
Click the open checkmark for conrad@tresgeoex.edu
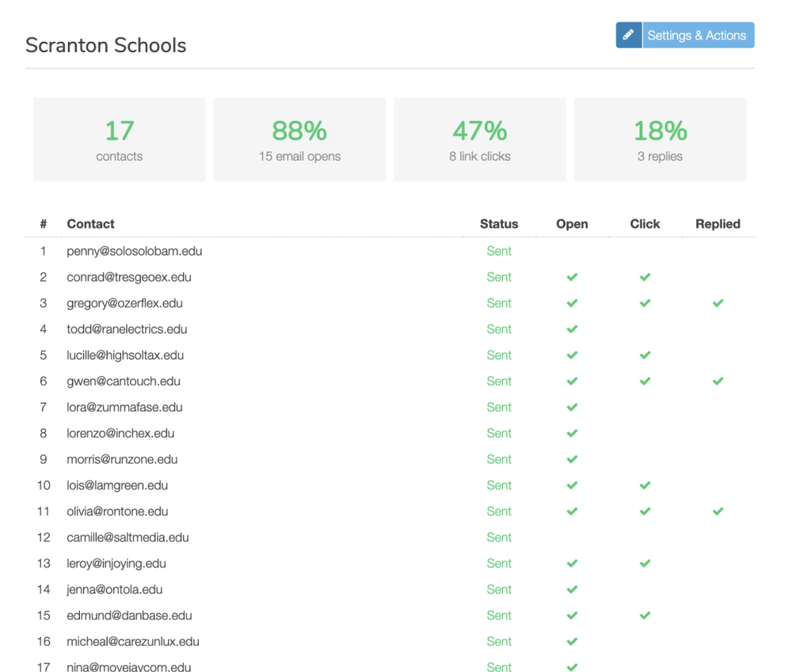(572, 277)
